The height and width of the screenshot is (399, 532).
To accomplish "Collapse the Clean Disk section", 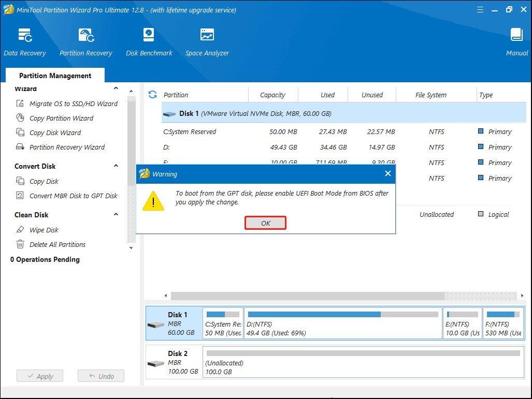I will tap(116, 215).
